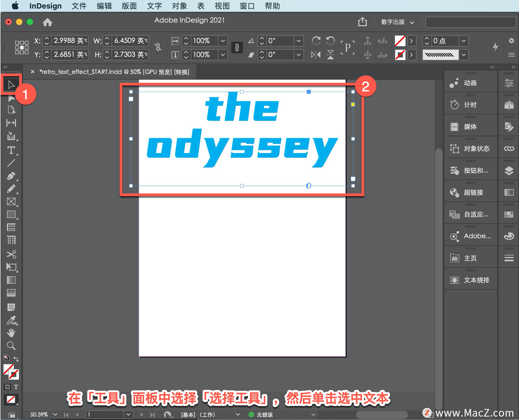
Task: Select the Free Transform tool
Action: coord(11,267)
